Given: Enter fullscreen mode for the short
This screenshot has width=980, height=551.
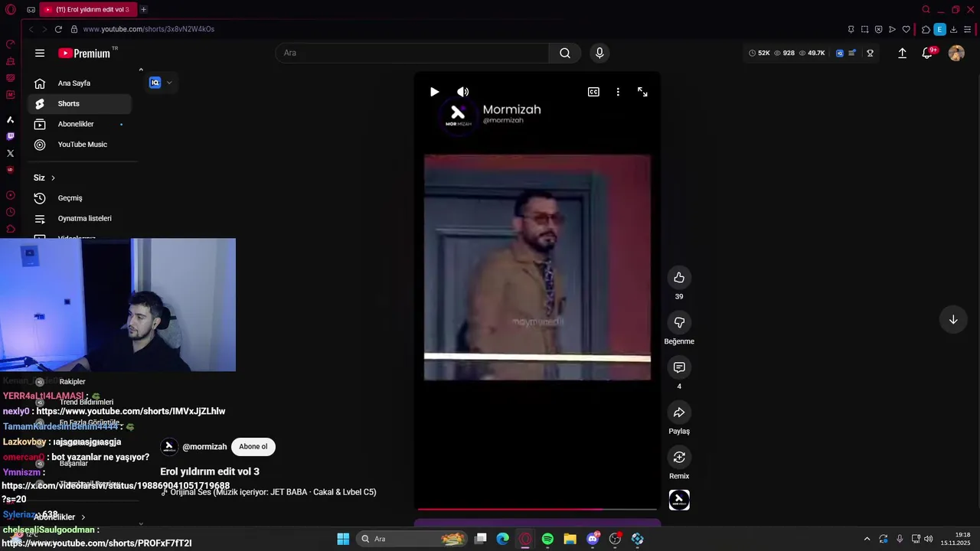Looking at the screenshot, I should [x=642, y=92].
